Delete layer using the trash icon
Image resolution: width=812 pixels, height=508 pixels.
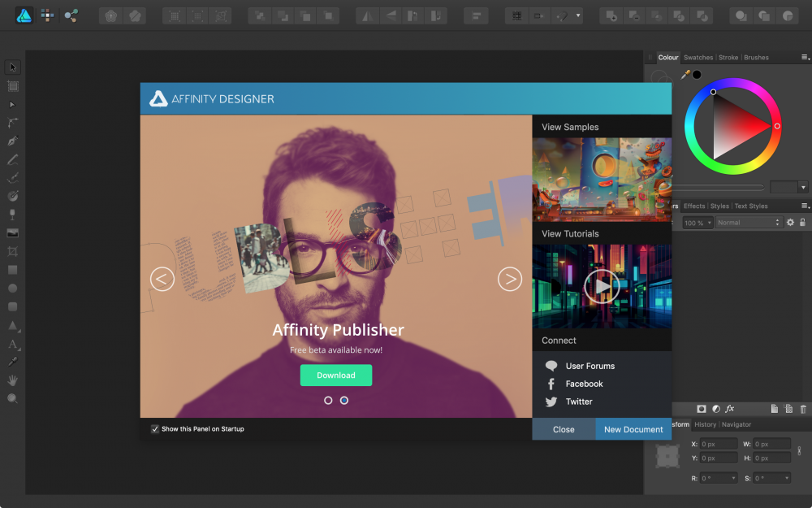(803, 409)
